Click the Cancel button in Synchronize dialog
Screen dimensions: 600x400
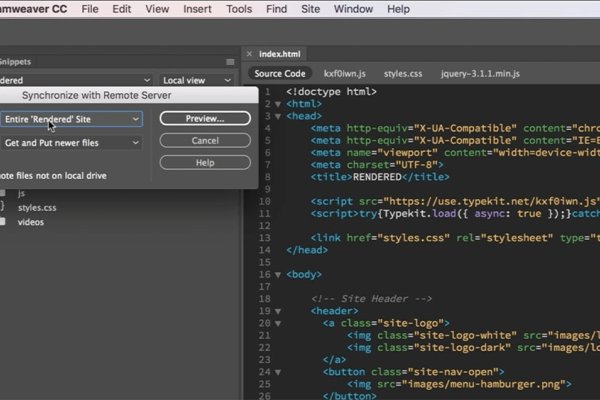205,140
